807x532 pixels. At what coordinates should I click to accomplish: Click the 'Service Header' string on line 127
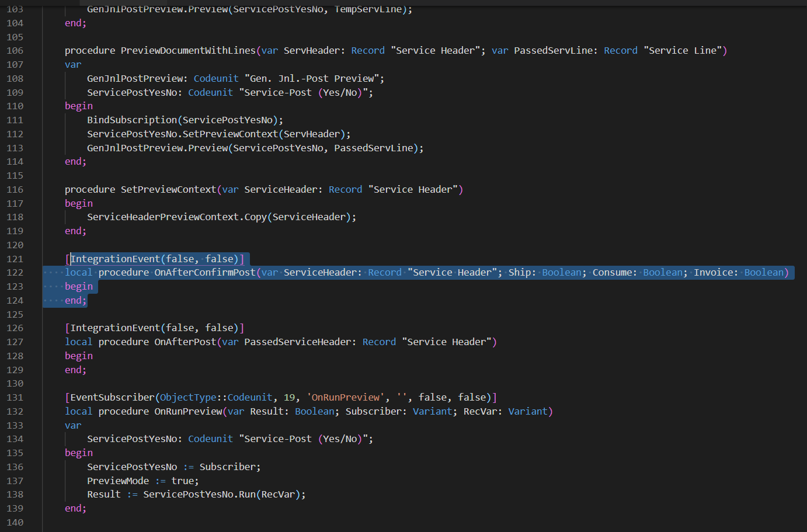(x=448, y=342)
